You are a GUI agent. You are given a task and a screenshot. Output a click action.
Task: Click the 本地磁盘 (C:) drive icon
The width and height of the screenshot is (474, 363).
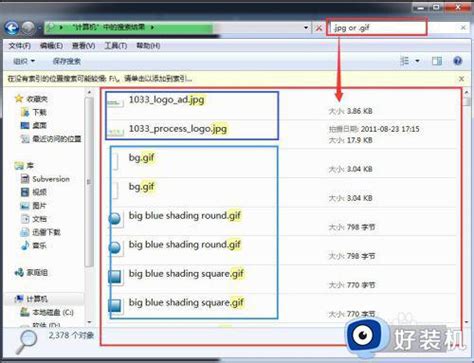pos(25,312)
